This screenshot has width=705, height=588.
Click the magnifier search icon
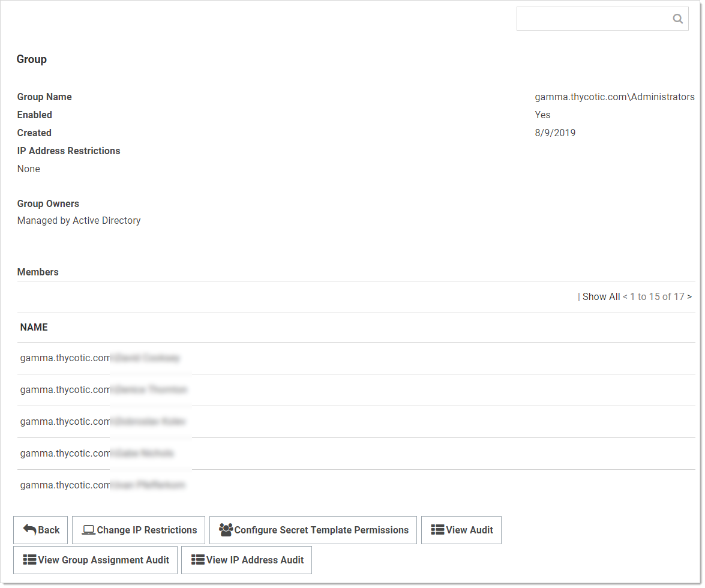[677, 19]
